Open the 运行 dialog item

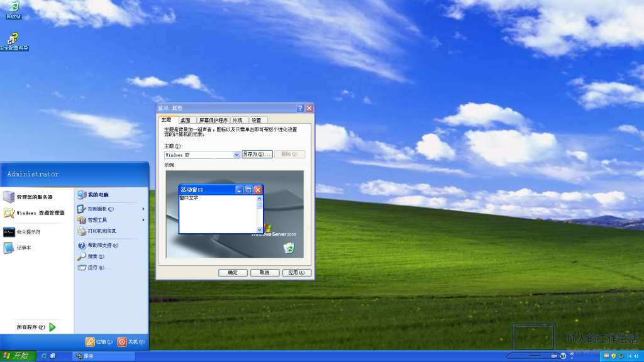click(94, 267)
